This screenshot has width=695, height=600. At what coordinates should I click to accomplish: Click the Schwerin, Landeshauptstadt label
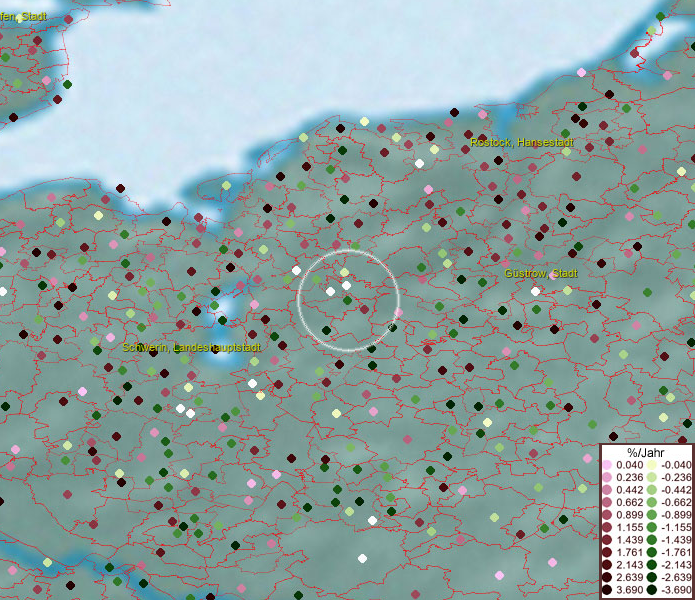point(191,347)
